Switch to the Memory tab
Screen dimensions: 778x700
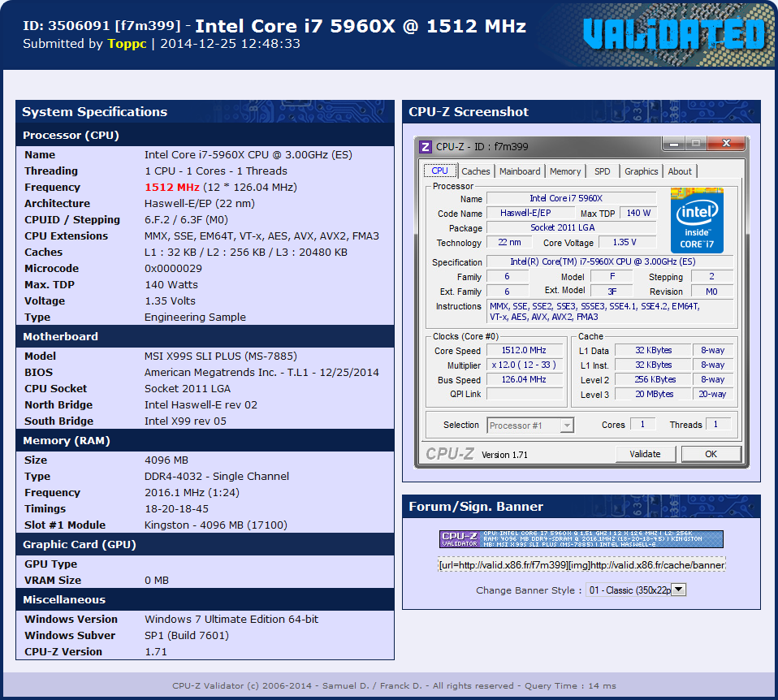[565, 171]
